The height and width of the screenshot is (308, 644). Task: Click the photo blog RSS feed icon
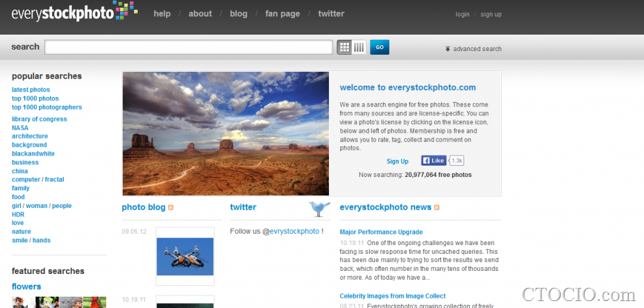click(x=171, y=207)
